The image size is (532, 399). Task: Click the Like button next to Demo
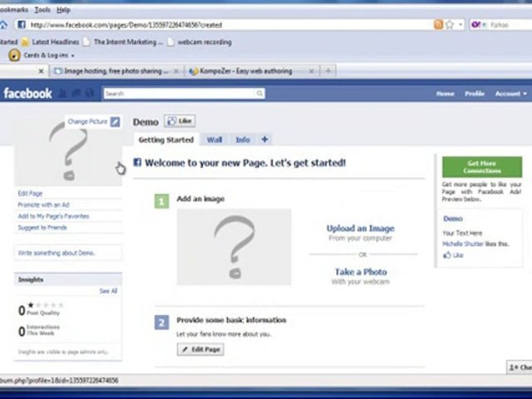click(x=180, y=121)
